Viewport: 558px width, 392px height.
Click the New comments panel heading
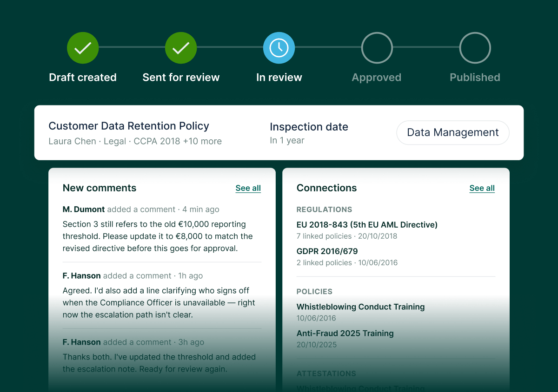coord(100,188)
